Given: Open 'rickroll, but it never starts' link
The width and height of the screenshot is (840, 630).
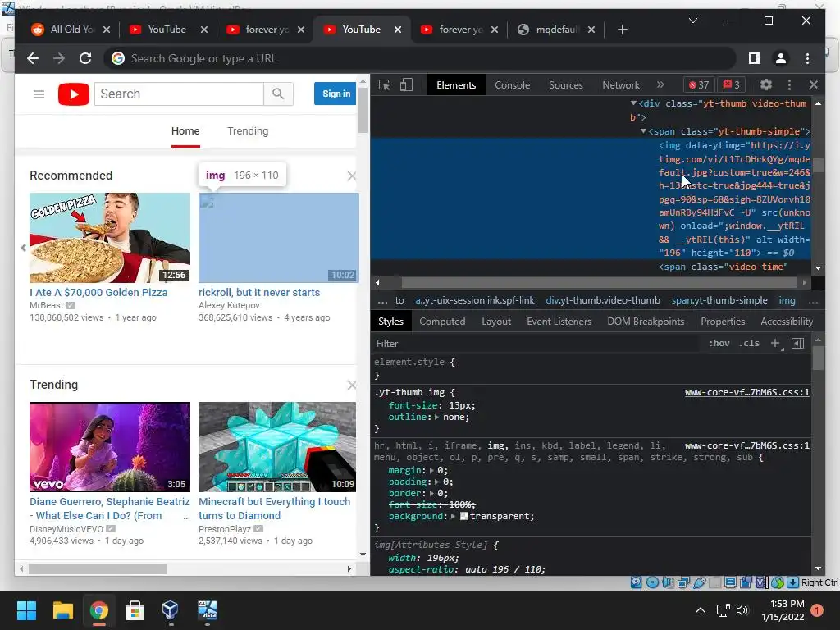Looking at the screenshot, I should (259, 293).
